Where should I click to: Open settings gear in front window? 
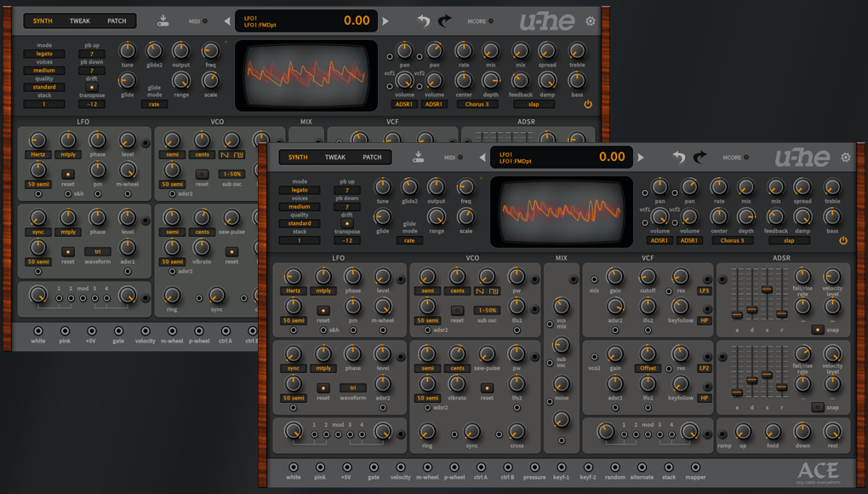click(x=846, y=158)
